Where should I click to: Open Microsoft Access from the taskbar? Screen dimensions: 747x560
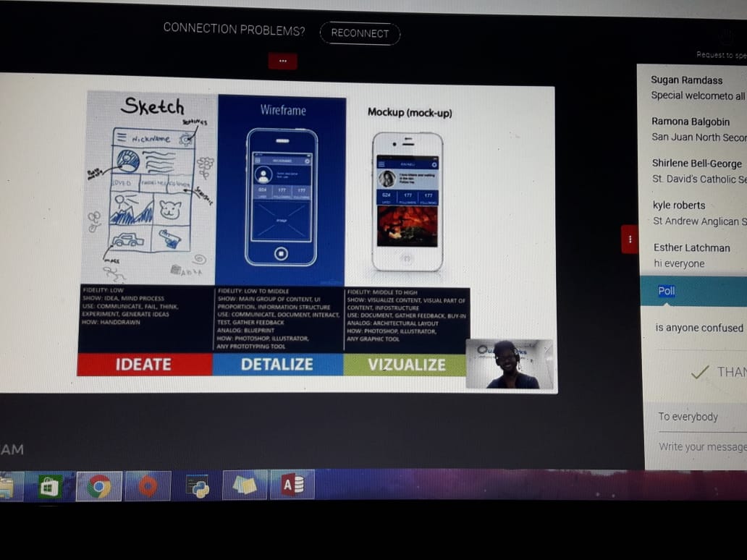point(292,485)
